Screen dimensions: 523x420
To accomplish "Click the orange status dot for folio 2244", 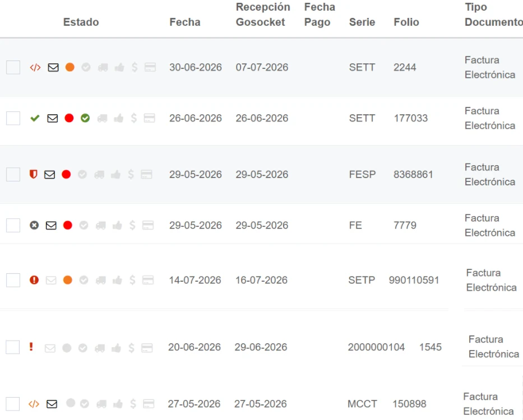I will pos(70,67).
